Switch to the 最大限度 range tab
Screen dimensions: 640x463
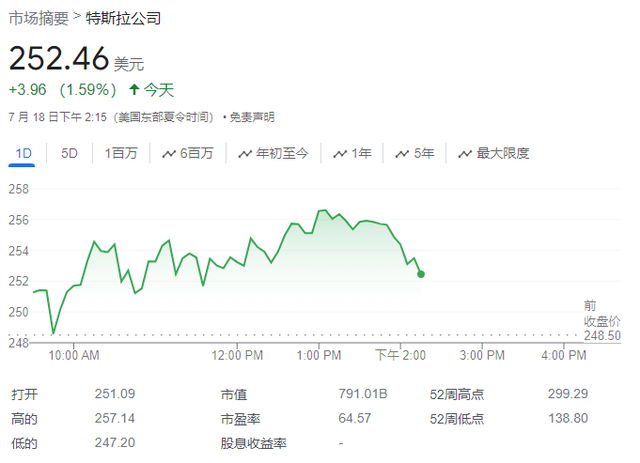pyautogui.click(x=503, y=154)
